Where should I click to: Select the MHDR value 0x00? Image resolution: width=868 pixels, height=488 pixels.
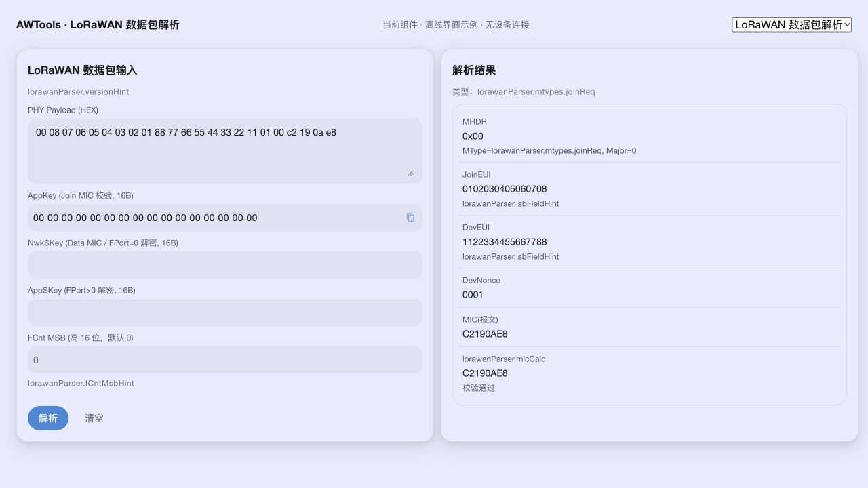pos(473,136)
